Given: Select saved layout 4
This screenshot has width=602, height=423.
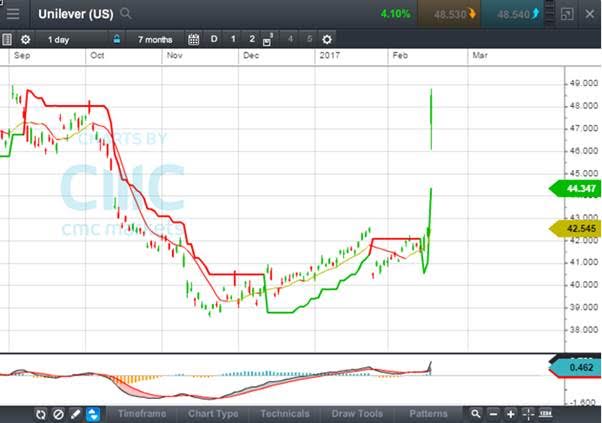Looking at the screenshot, I should [290, 39].
